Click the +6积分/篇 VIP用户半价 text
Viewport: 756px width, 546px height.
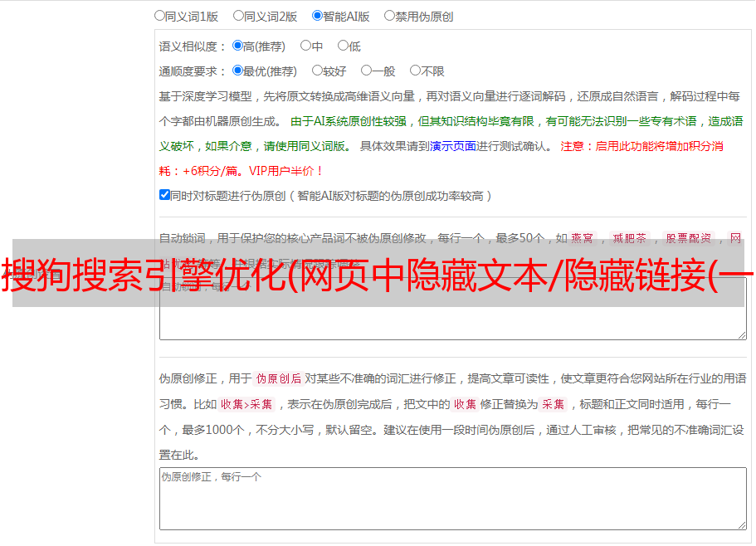[252, 171]
